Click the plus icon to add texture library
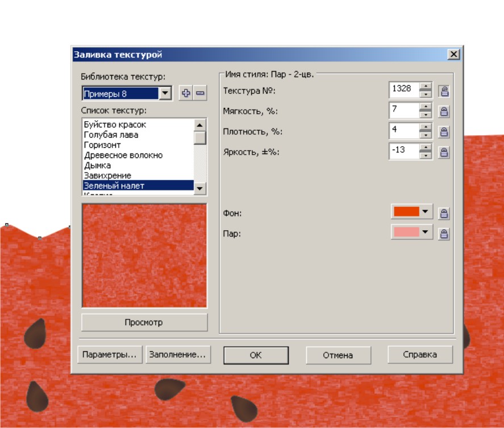 [x=185, y=93]
